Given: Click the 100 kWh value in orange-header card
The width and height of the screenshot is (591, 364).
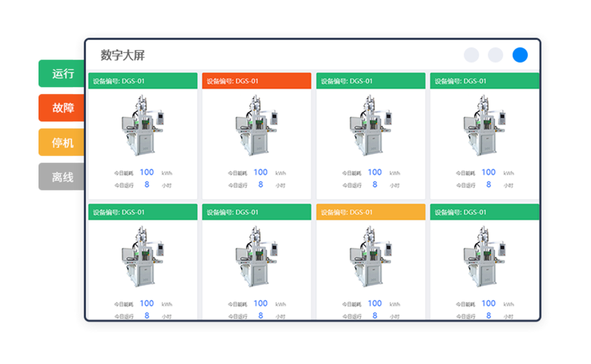Looking at the screenshot, I should [x=260, y=172].
